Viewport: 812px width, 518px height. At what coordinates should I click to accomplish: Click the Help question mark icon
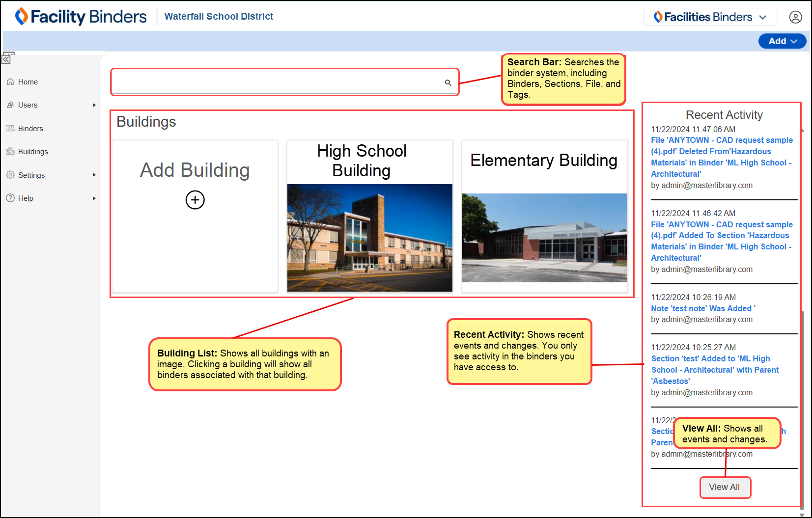10,198
